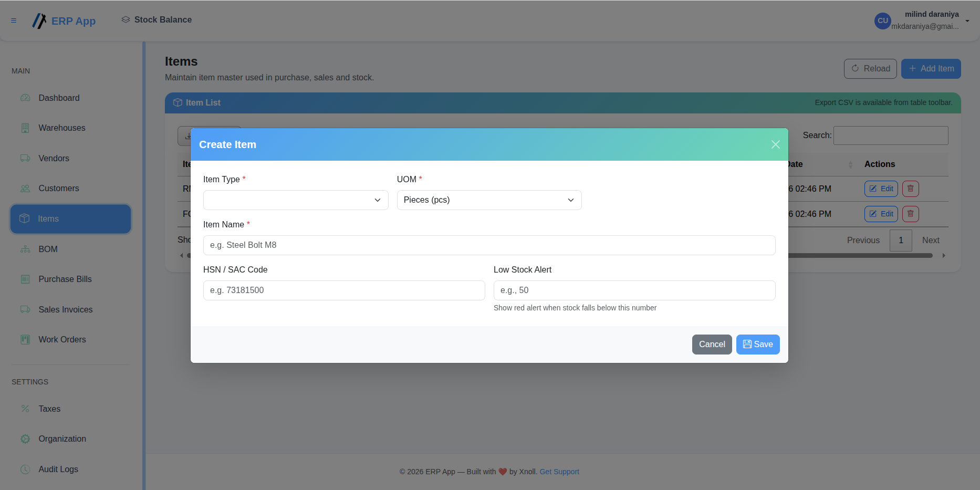This screenshot has width=980, height=490.
Task: Open the Item Type dropdown
Action: [295, 200]
